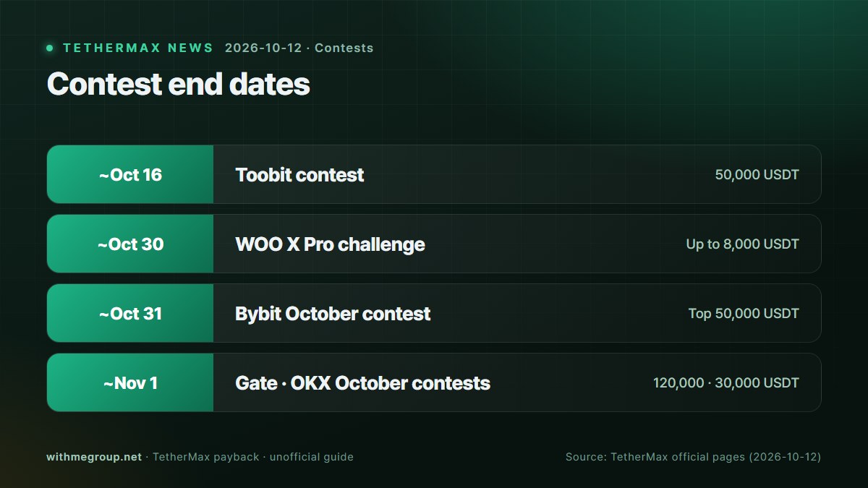Viewport: 868px width, 488px height.
Task: Click the Source: TetherMax official pages note
Action: 693,457
